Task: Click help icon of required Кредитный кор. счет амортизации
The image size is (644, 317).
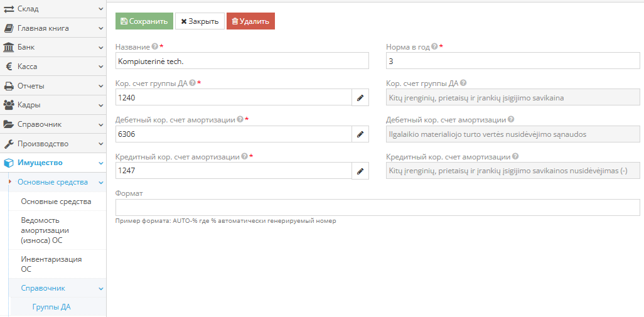Action: 244,156
